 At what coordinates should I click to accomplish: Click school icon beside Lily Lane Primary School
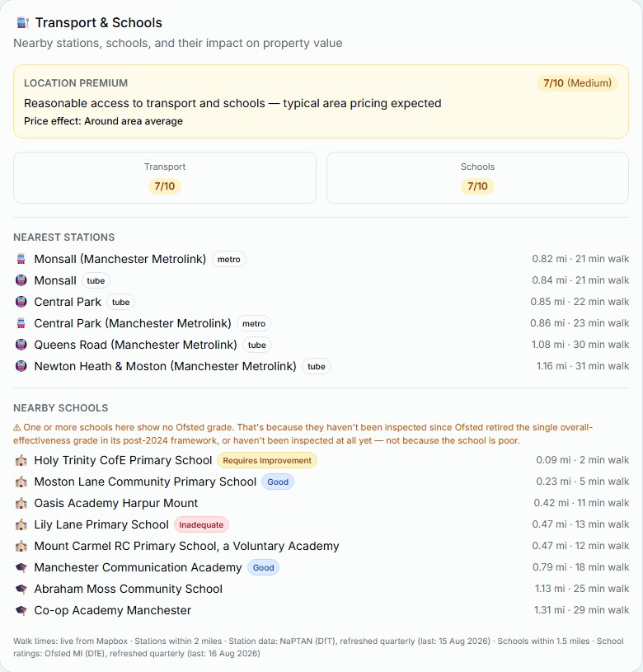21,524
